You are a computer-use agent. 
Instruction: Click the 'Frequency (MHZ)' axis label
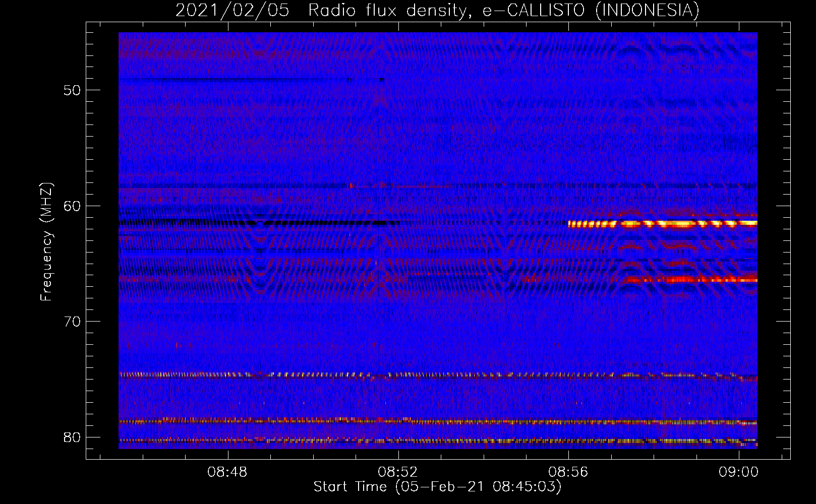tap(46, 242)
